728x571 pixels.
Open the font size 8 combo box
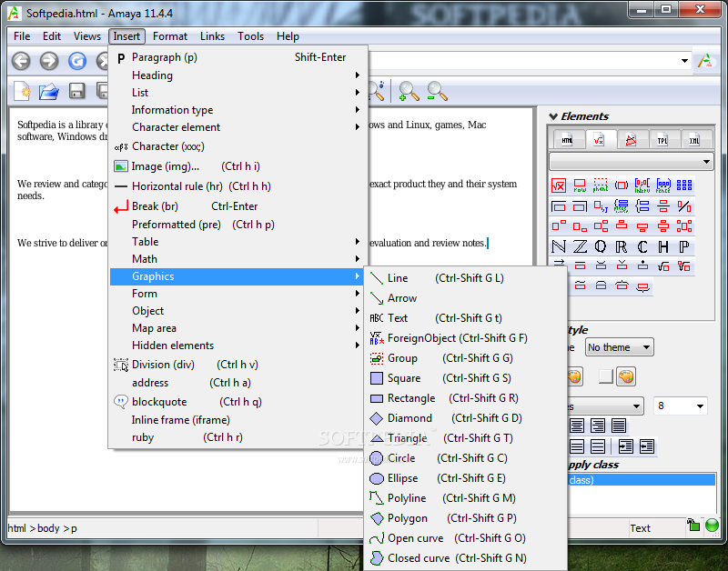680,406
